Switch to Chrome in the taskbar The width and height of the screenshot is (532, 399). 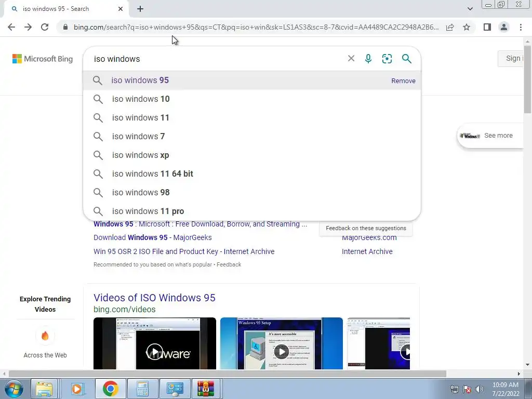(x=110, y=389)
